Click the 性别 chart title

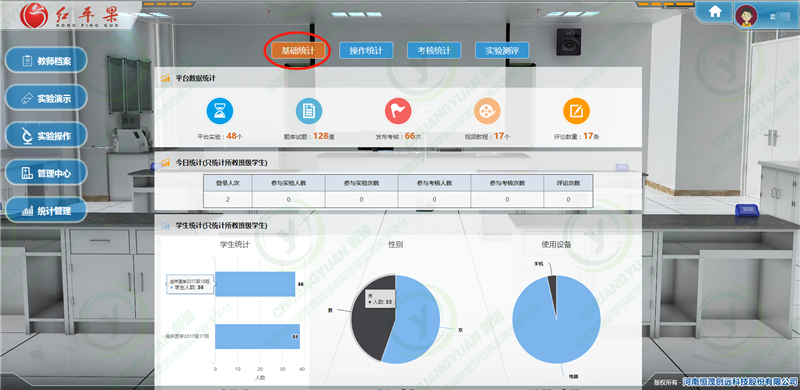pos(395,245)
